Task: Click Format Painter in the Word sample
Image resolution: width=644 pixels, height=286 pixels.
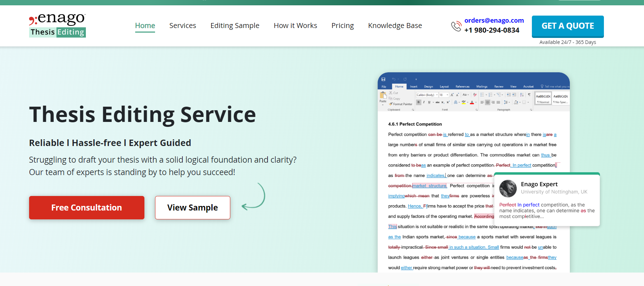Action: tap(401, 104)
